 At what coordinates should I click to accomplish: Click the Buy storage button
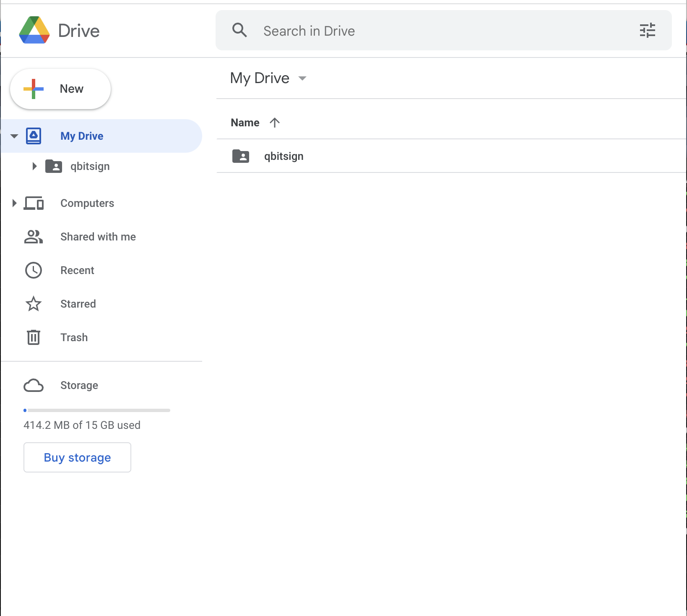77,457
